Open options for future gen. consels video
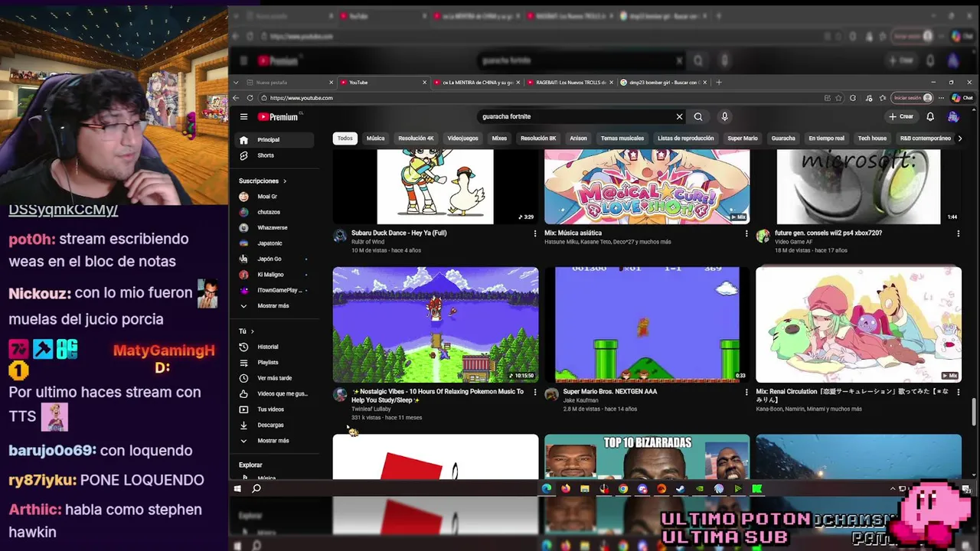980x551 pixels. 958,233
